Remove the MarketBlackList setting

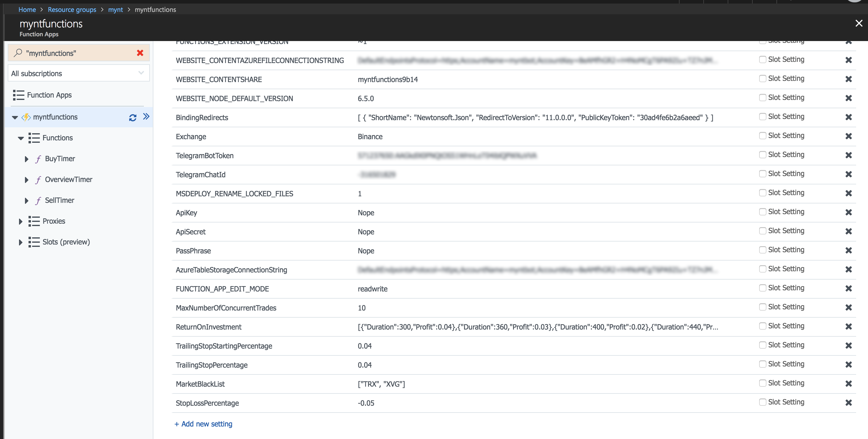point(848,384)
